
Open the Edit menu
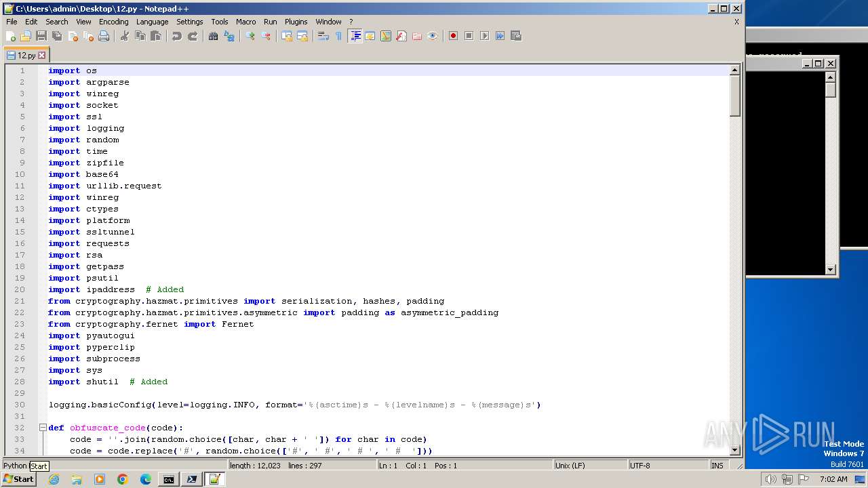click(31, 22)
